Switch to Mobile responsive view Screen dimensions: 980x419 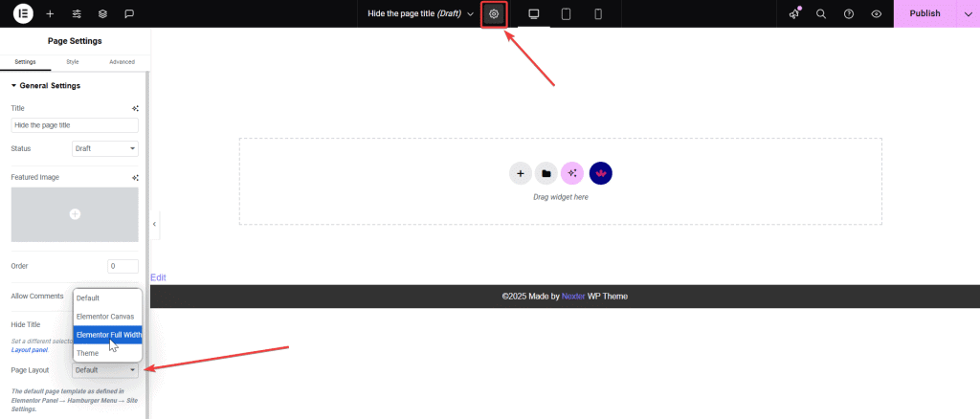click(x=598, y=13)
